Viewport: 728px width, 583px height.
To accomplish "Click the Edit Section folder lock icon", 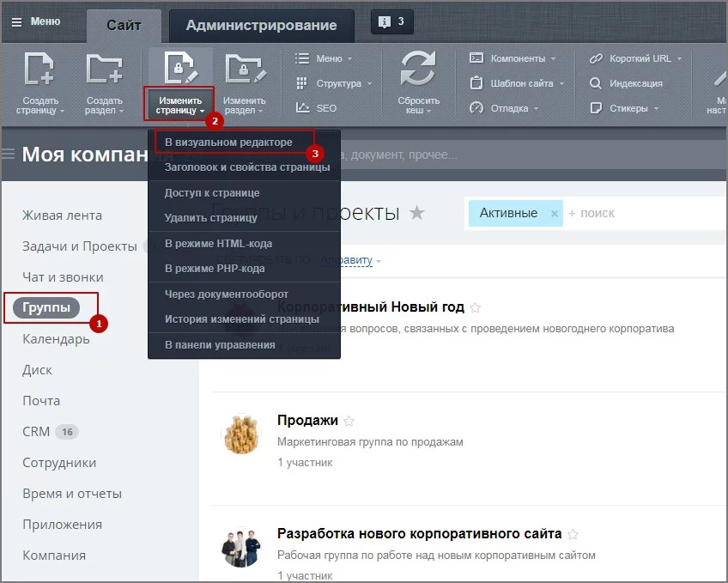I will tap(244, 70).
